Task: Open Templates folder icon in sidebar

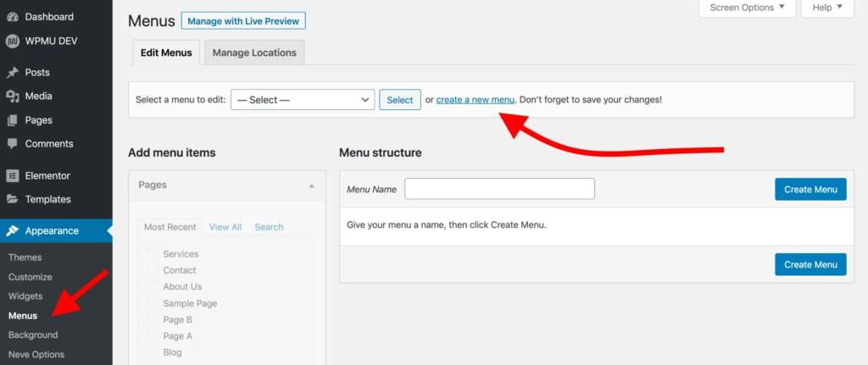Action: click(x=12, y=200)
